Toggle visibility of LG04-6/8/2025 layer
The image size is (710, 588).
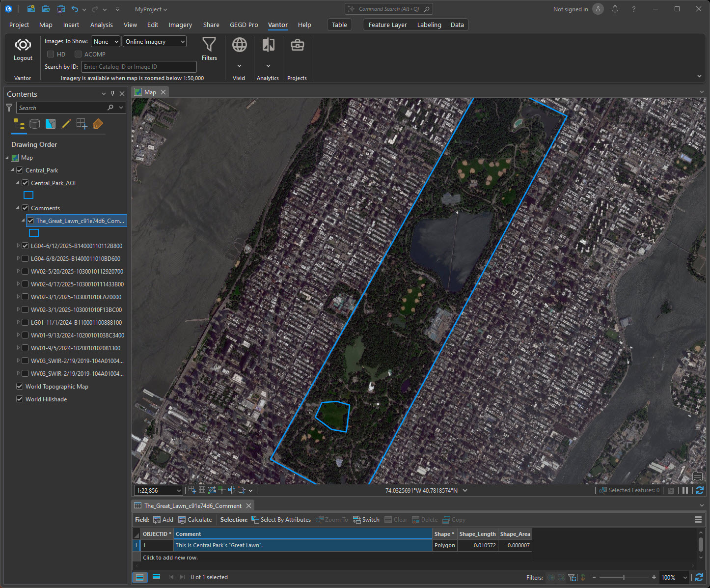(x=25, y=259)
